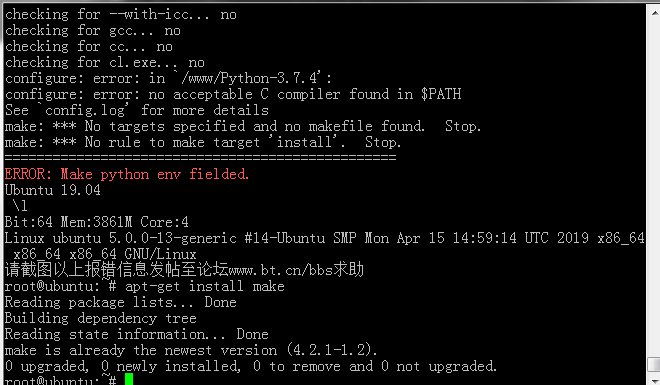Click the red 'ERROR: Make python env fielded.' line
Viewport: 660px width, 385px height.
click(127, 174)
